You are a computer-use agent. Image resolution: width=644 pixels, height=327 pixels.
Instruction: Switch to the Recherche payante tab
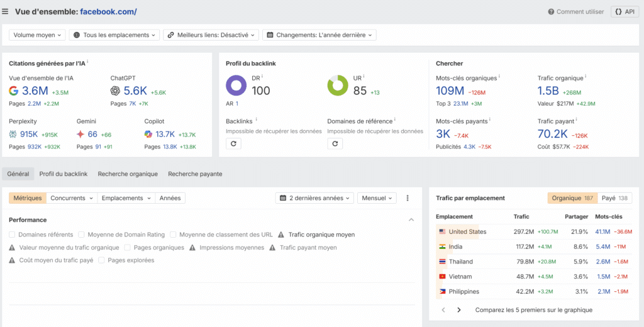point(195,174)
